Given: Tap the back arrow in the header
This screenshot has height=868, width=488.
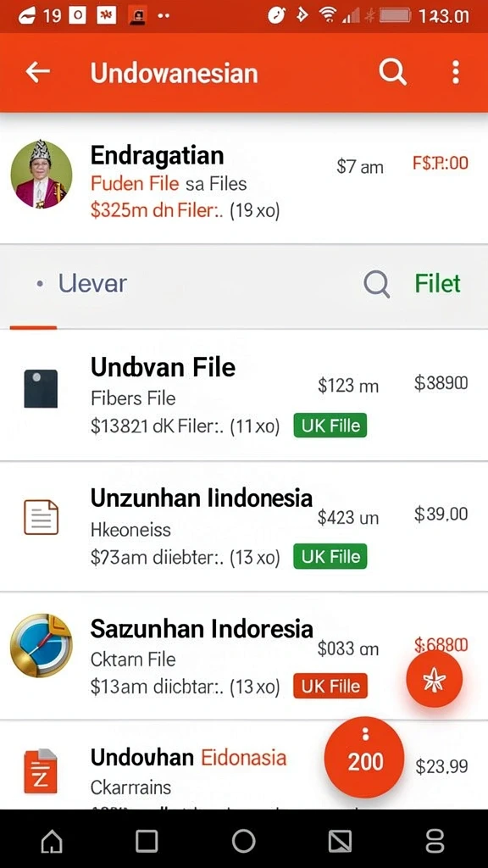Looking at the screenshot, I should click(x=37, y=72).
